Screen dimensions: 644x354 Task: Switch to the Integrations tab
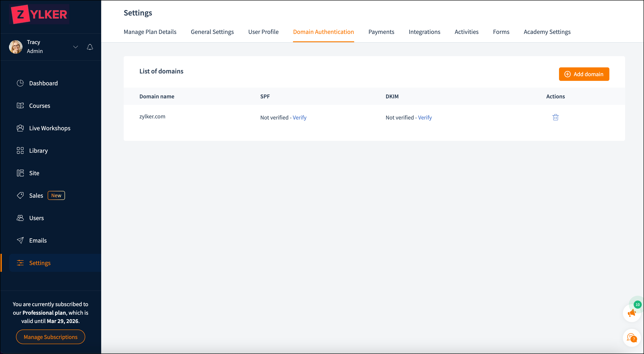tap(424, 32)
